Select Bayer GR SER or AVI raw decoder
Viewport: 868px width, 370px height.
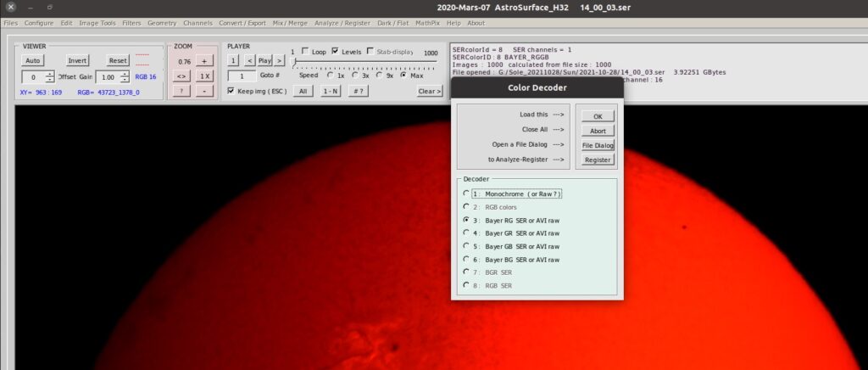pos(466,233)
